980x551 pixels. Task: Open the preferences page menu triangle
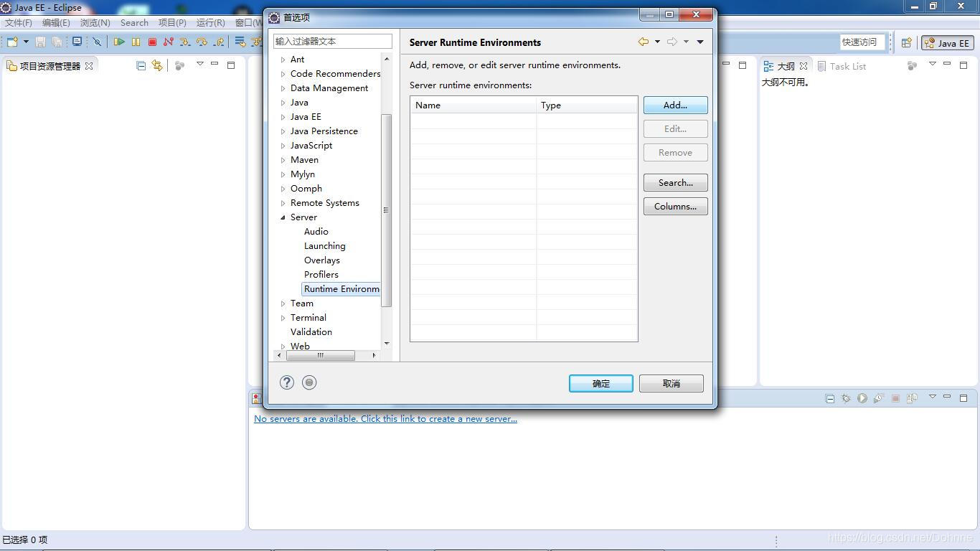click(700, 42)
